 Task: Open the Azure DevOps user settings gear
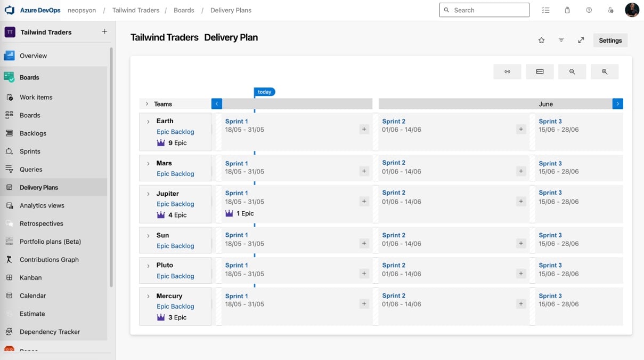pos(610,10)
